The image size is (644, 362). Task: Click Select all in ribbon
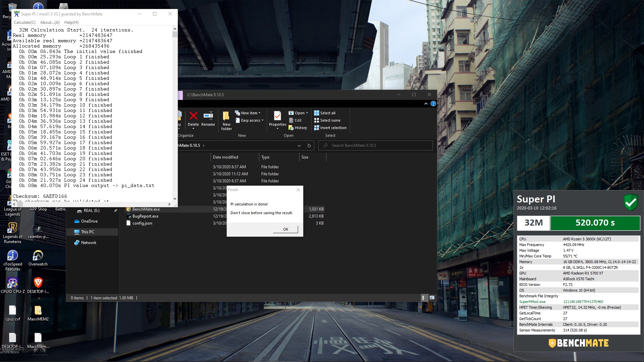pos(325,113)
